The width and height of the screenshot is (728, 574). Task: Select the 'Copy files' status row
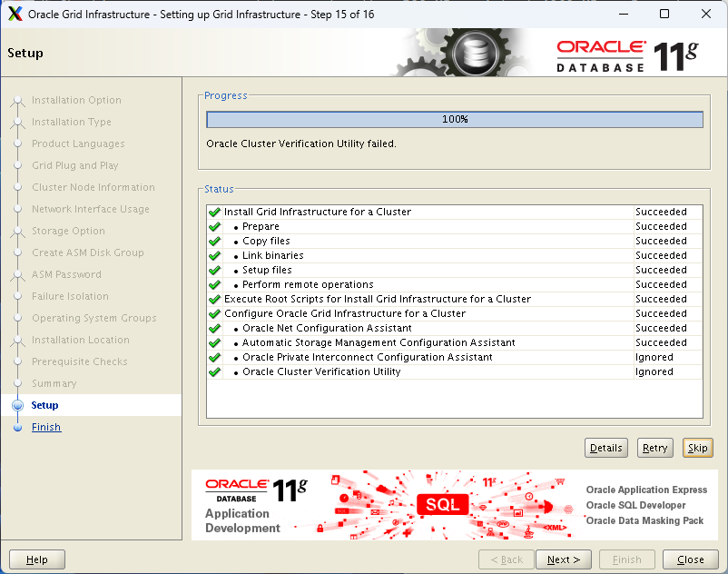[x=455, y=241]
